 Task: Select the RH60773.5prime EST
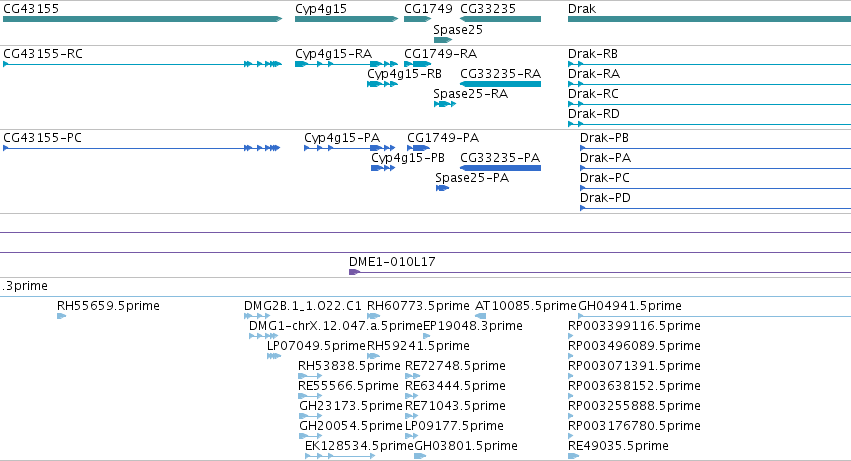tap(373, 316)
